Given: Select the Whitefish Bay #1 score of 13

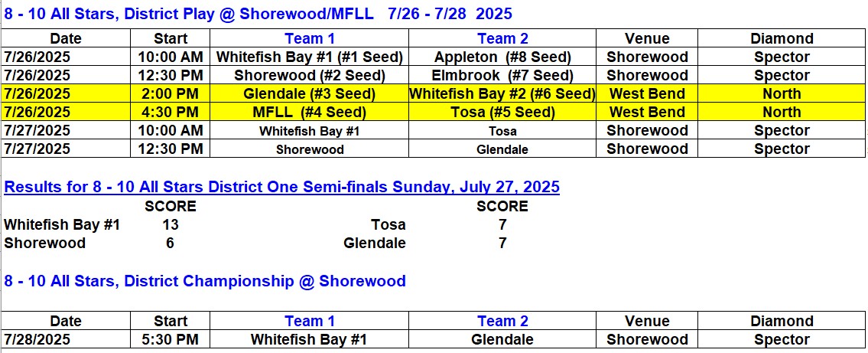Looking at the screenshot, I should pos(171,224).
